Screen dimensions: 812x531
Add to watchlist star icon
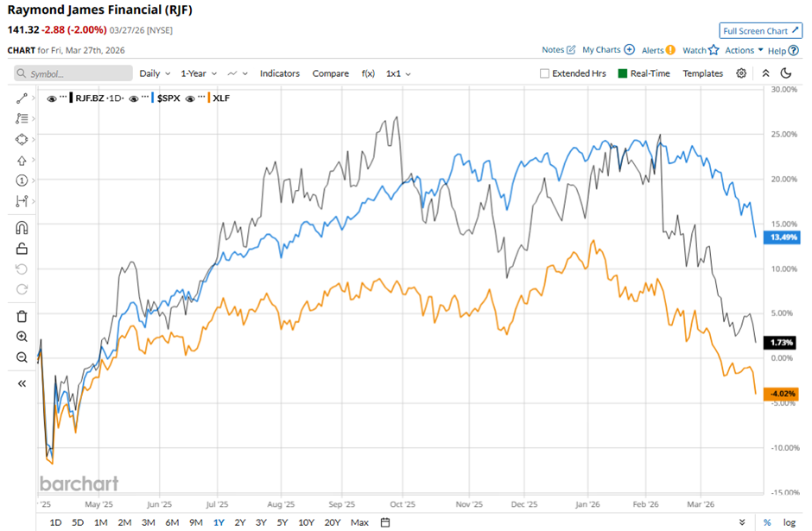[714, 50]
